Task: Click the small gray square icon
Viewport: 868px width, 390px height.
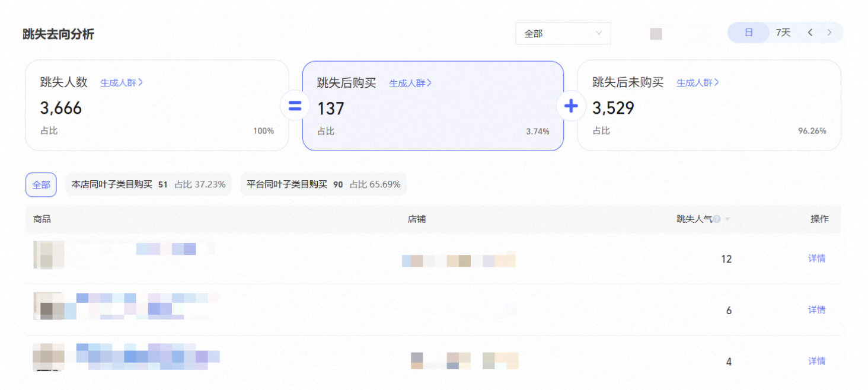Action: tap(656, 34)
